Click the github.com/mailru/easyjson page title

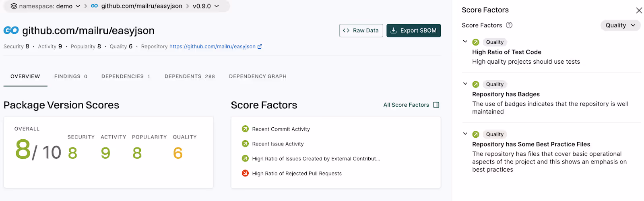[x=88, y=31]
